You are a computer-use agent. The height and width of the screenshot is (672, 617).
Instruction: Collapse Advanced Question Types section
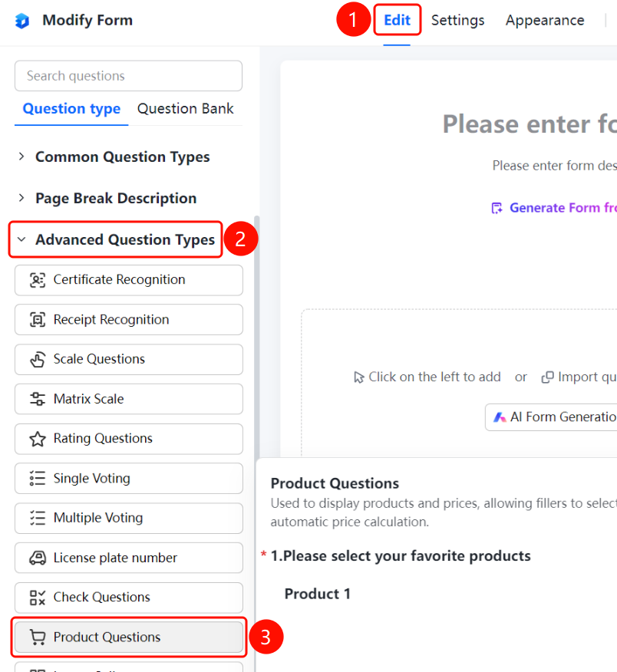pyautogui.click(x=116, y=239)
